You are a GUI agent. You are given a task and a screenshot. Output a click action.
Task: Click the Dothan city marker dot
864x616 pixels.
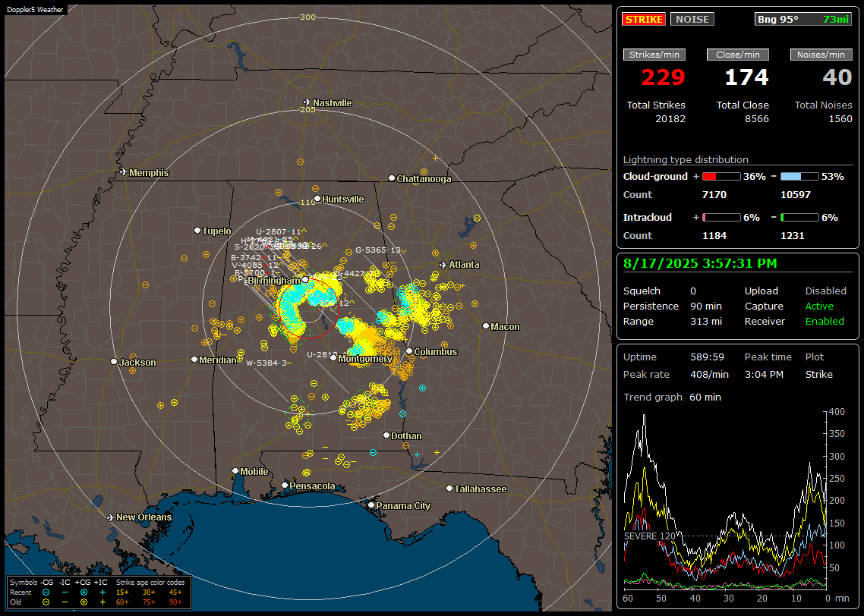[x=386, y=435]
